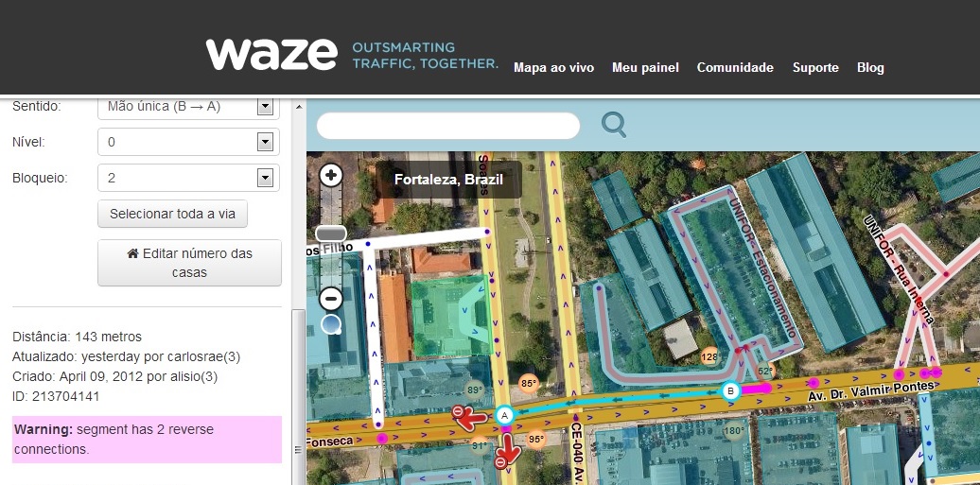Click the 85° angle marker

tap(529, 383)
